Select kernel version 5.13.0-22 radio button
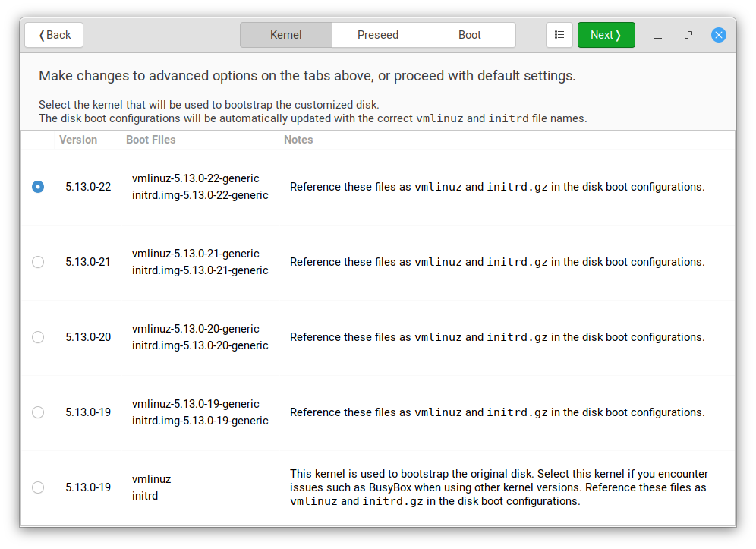This screenshot has height=549, width=756. pyautogui.click(x=38, y=187)
